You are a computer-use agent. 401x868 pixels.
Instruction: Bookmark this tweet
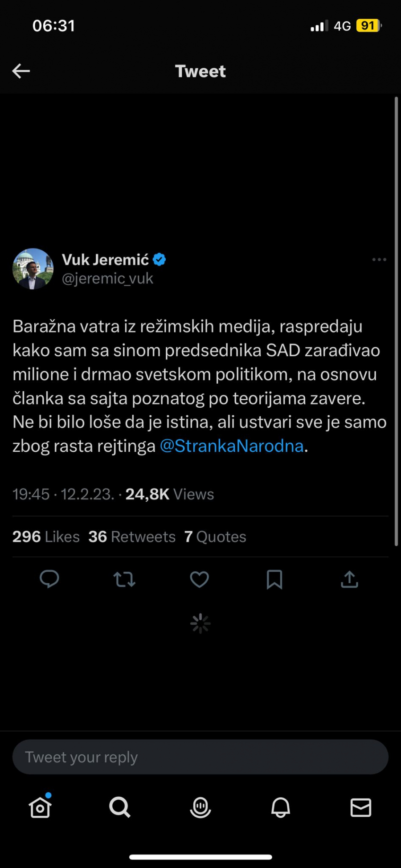[274, 579]
